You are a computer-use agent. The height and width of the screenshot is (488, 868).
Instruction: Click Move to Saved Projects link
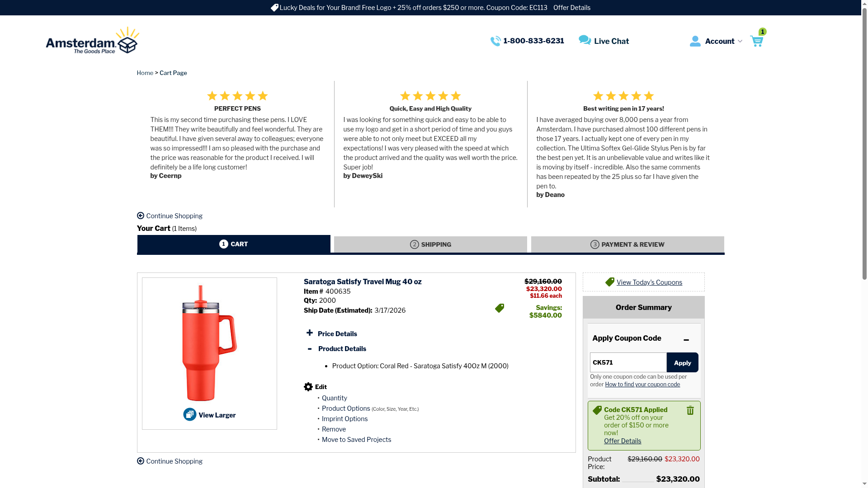point(356,440)
